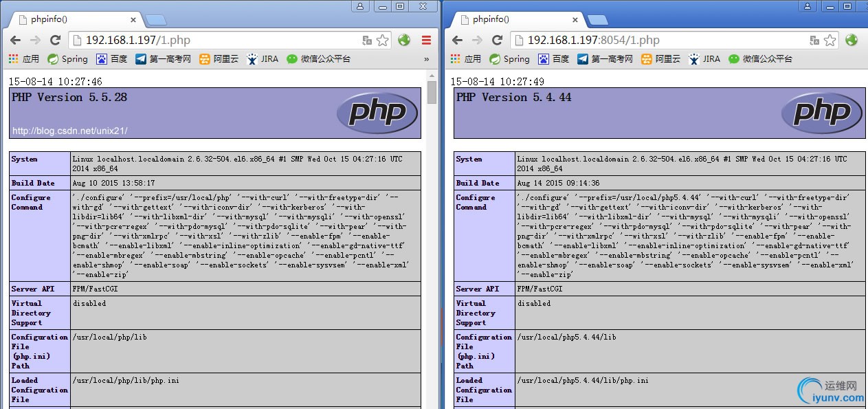
Task: Click forward arrow in left browser window
Action: 35,40
